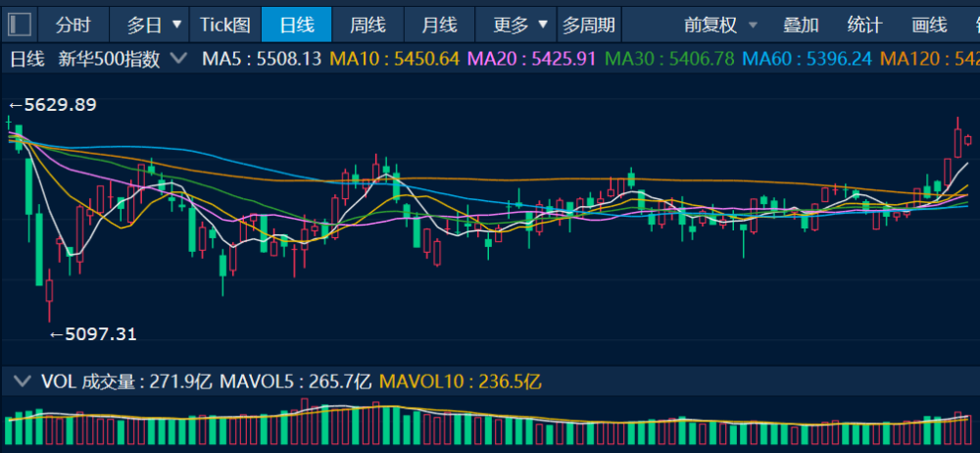Viewport: 980px width, 453px height.
Task: Switch to the 周线 weekly chart
Action: pyautogui.click(x=367, y=25)
